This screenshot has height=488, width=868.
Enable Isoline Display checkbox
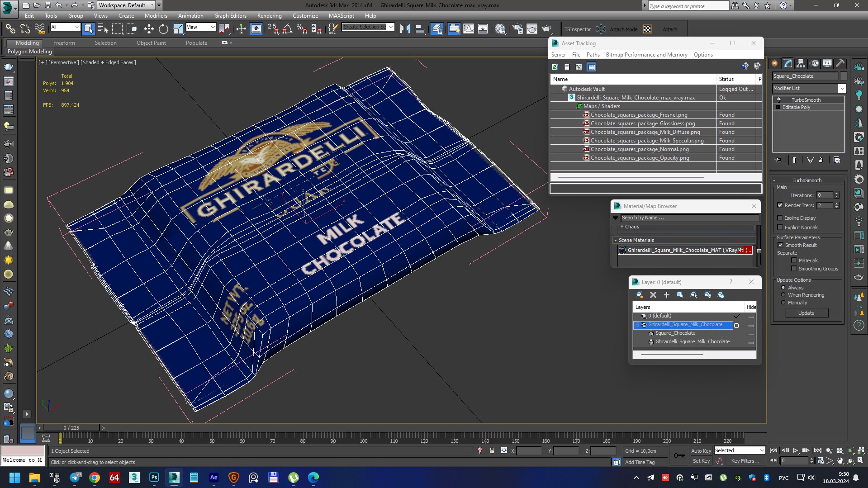(x=780, y=218)
